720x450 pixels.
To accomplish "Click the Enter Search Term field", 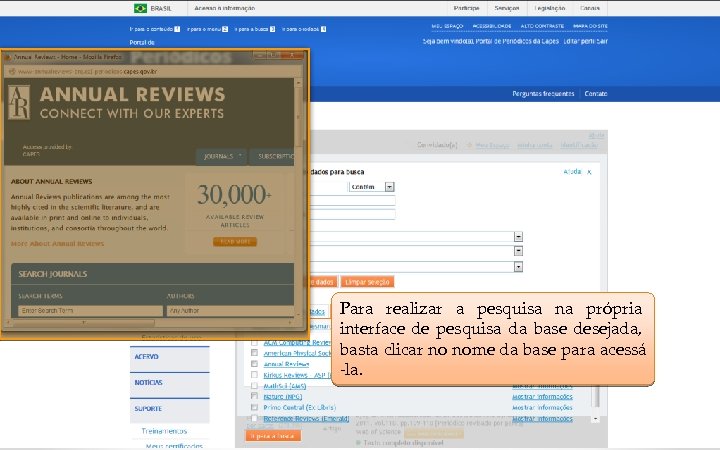I will [90, 311].
